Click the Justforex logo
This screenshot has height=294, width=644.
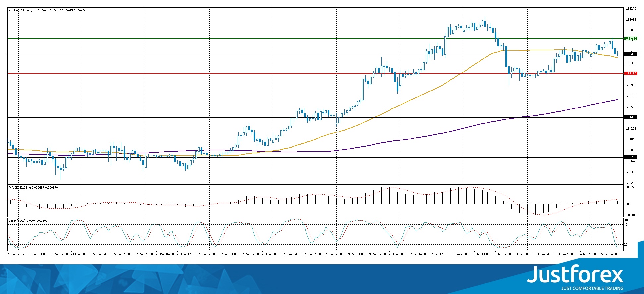(575, 274)
